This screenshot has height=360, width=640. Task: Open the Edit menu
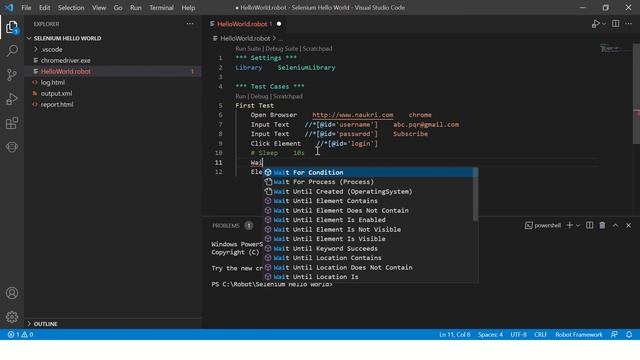tap(44, 8)
